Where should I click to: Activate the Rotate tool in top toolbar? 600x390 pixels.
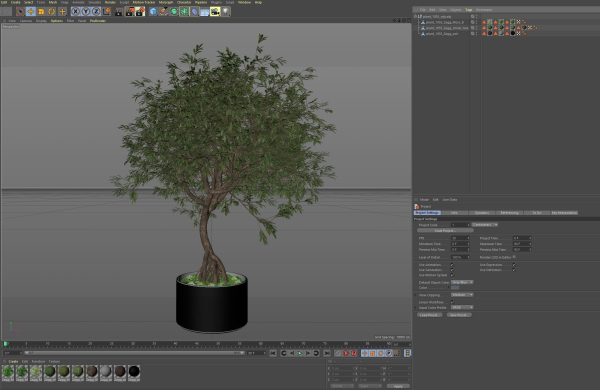[52, 11]
